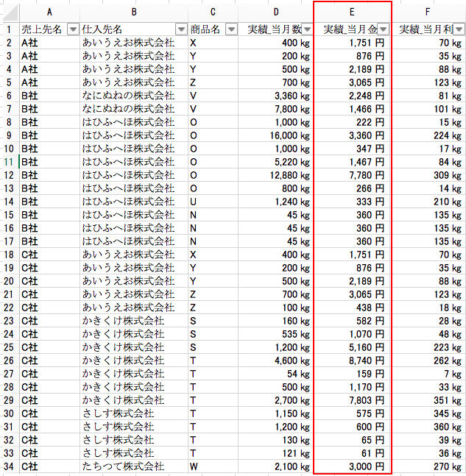Select the cell with 351 kg

[x=428, y=400]
